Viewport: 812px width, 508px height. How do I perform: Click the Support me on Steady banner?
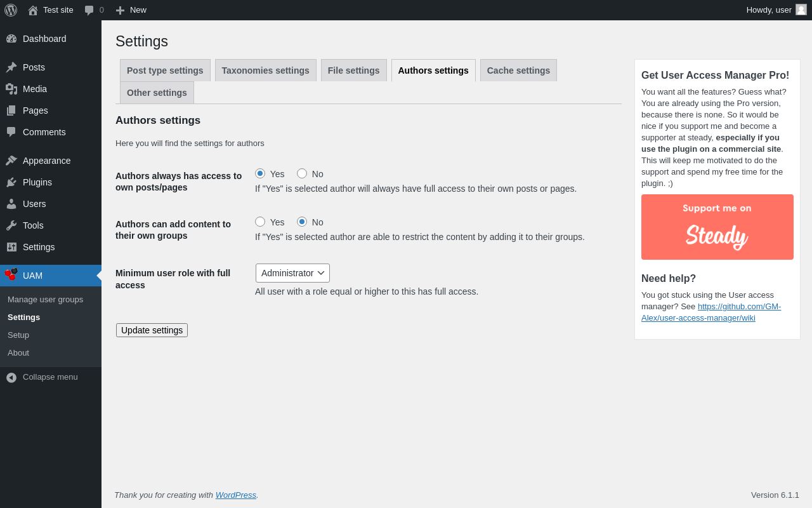(717, 227)
